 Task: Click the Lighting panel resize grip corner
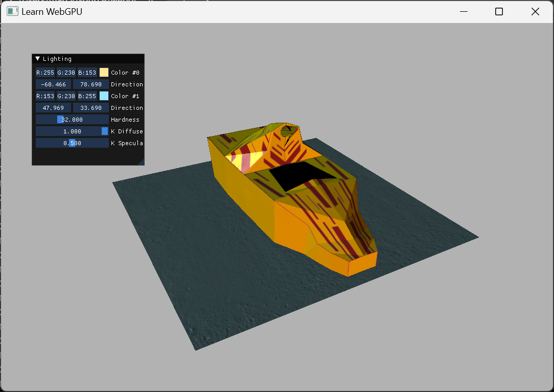point(142,163)
